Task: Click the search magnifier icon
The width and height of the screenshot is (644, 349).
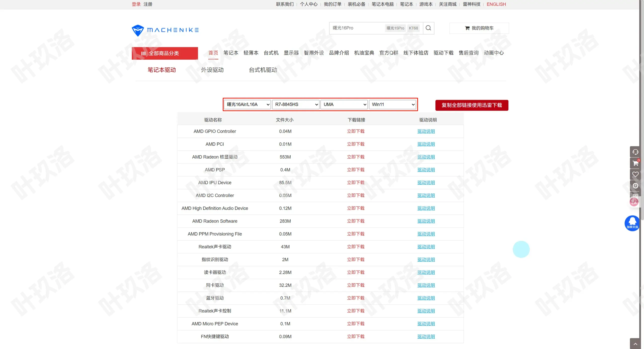Action: (428, 28)
